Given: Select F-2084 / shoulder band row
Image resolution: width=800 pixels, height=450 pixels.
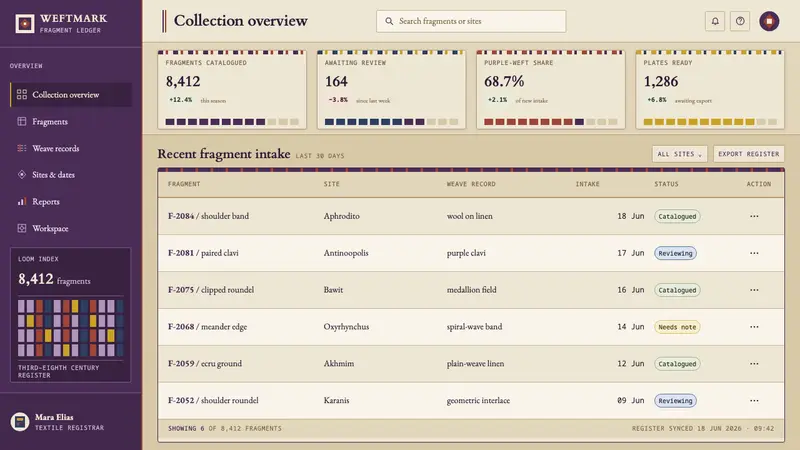Looking at the screenshot, I should (471, 216).
